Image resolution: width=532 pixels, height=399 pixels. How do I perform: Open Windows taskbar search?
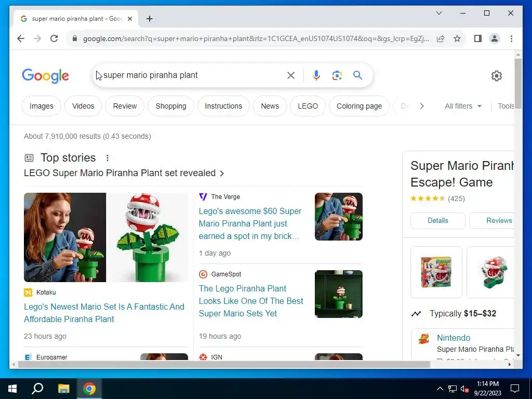[37, 389]
